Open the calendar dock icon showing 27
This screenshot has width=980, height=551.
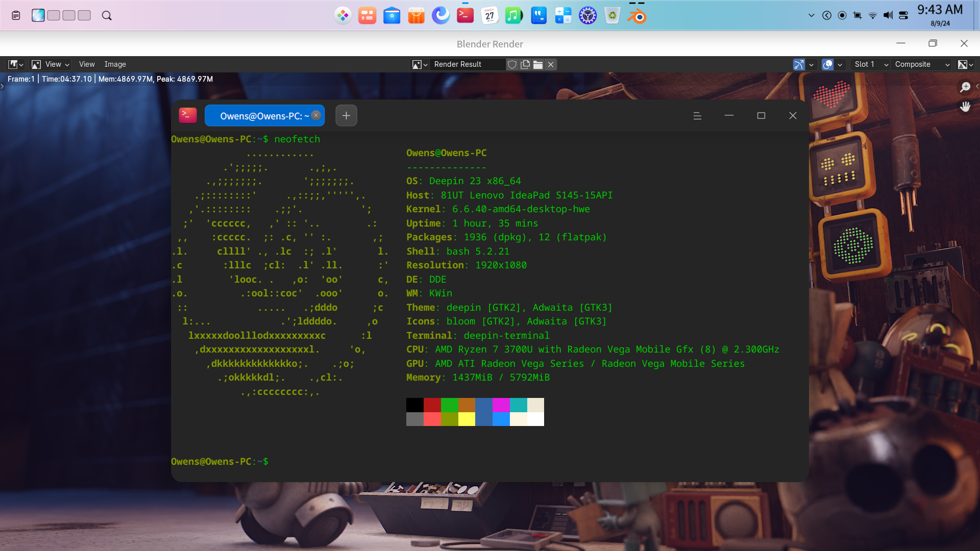coord(490,15)
